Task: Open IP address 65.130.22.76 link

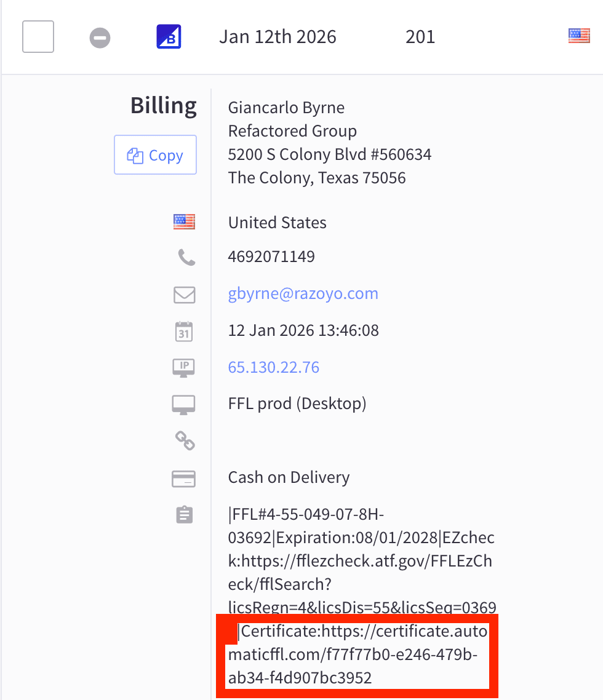Action: (x=273, y=367)
